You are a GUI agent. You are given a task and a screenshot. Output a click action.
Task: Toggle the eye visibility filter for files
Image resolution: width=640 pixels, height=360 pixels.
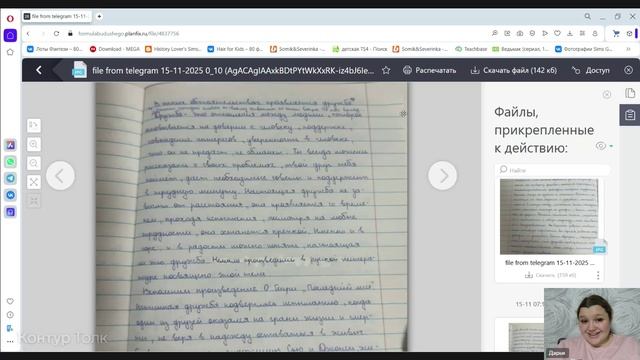(600, 146)
